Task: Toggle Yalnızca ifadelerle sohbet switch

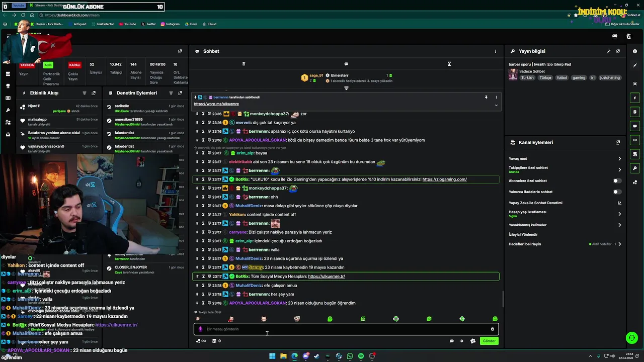Action: (617, 192)
